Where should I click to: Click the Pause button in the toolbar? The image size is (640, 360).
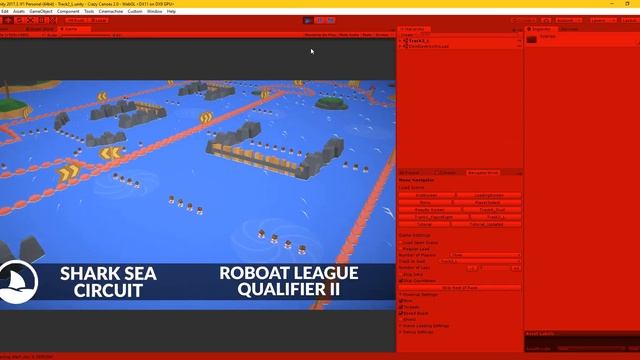pyautogui.click(x=320, y=20)
